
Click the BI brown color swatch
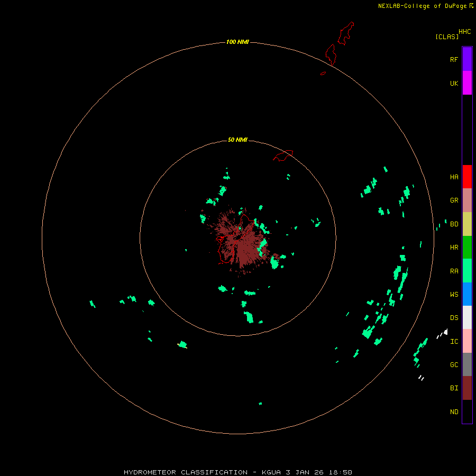click(x=467, y=388)
